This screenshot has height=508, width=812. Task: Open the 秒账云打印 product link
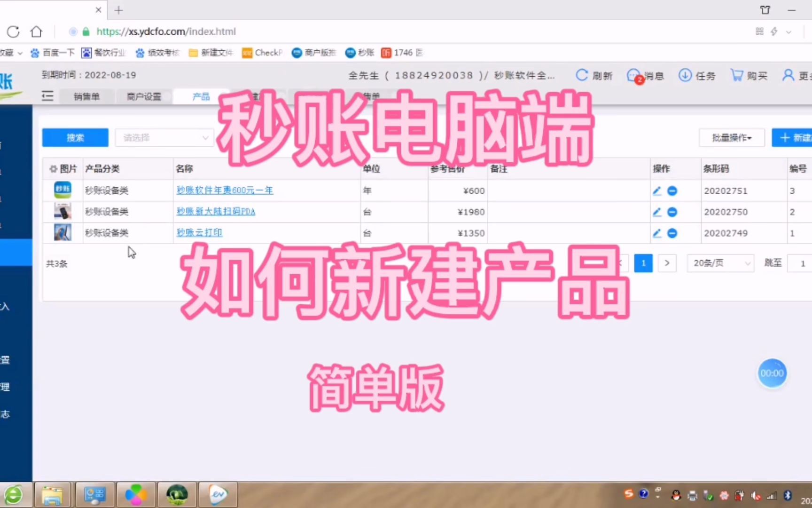199,233
